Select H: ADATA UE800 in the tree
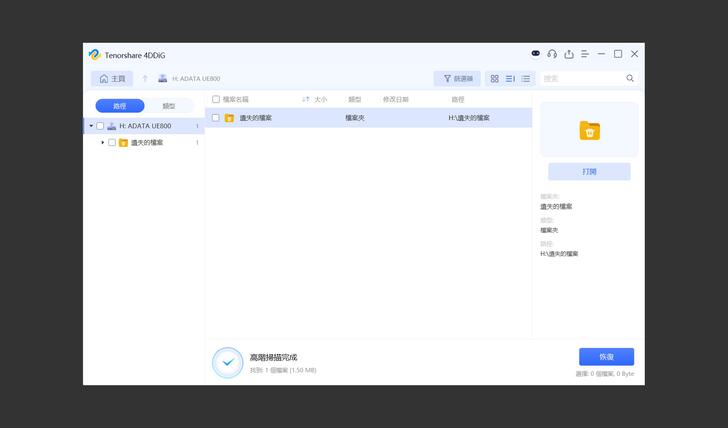The height and width of the screenshot is (428, 728). (x=145, y=126)
